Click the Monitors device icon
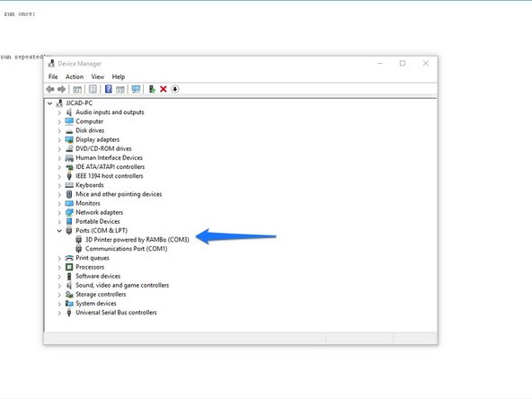This screenshot has width=532, height=399. [x=69, y=203]
